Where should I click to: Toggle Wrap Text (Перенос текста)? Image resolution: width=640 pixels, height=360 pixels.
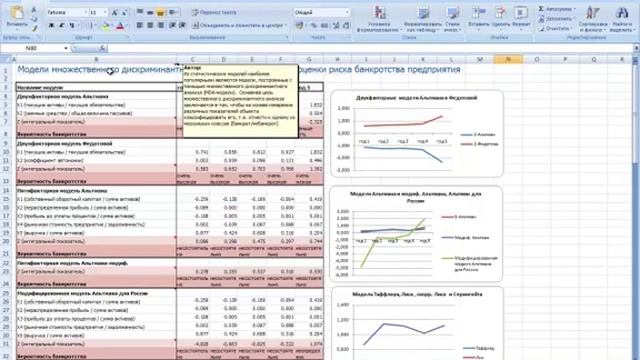click(214, 13)
